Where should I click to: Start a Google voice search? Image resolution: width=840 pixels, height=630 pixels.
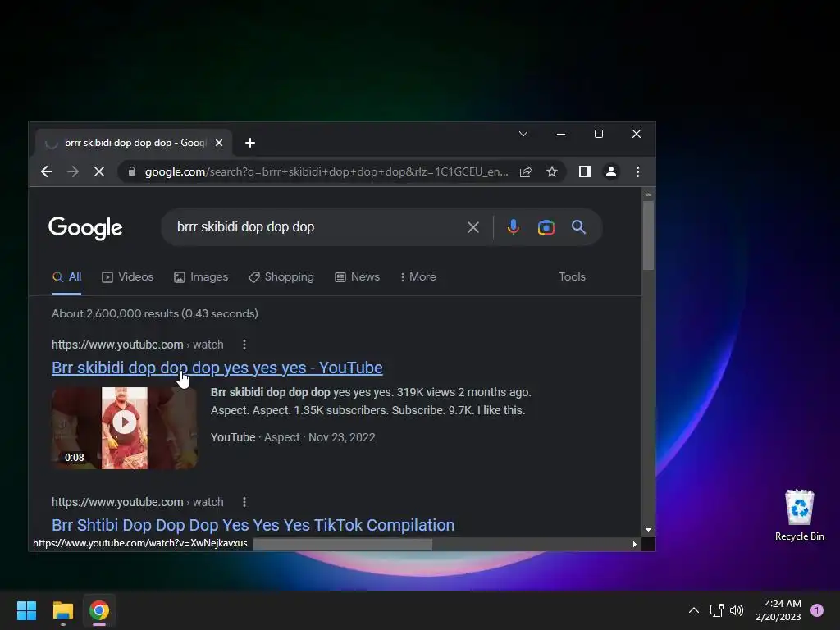pyautogui.click(x=514, y=227)
